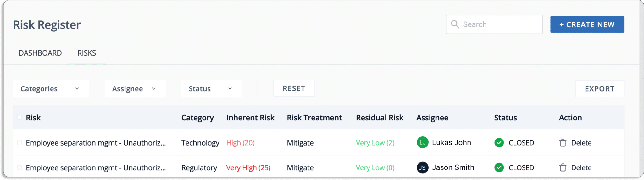Switch to the DASHBOARD tab
The image size is (644, 180).
(40, 53)
